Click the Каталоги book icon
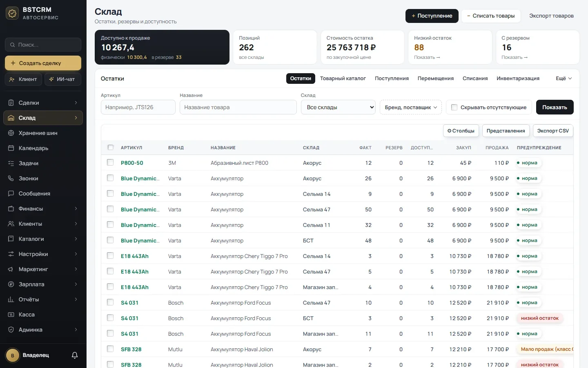The width and height of the screenshot is (588, 368). click(11, 239)
